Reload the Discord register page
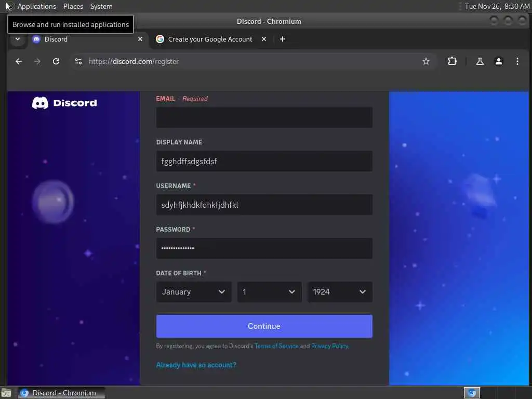The image size is (532, 399). coord(56,61)
